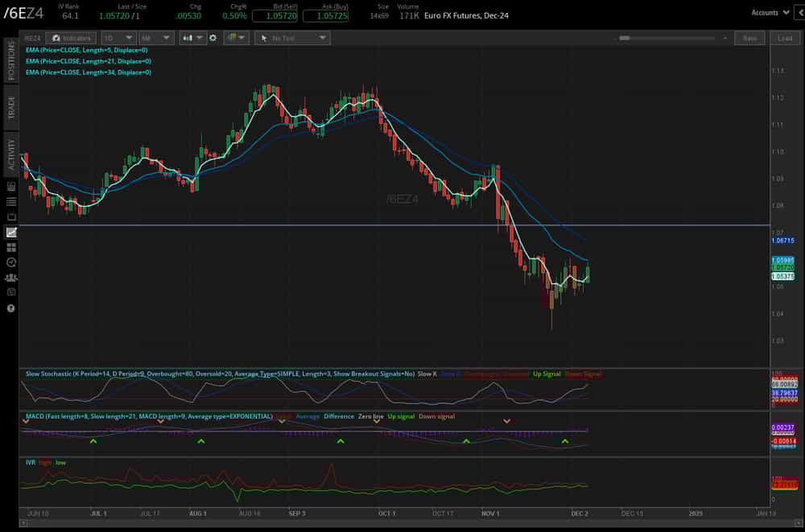Screen dimensions: 805x532
Task: Click the chart style icon on toolbar
Action: pyautogui.click(x=188, y=37)
